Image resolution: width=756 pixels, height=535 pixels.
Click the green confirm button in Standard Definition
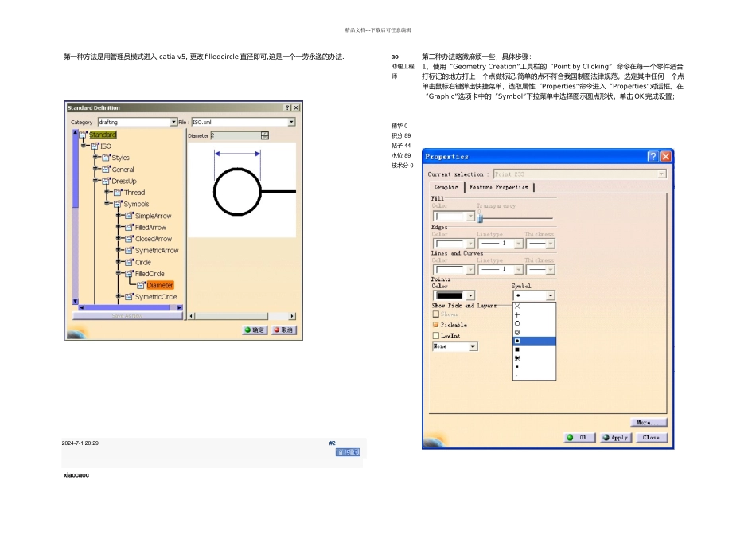254,330
